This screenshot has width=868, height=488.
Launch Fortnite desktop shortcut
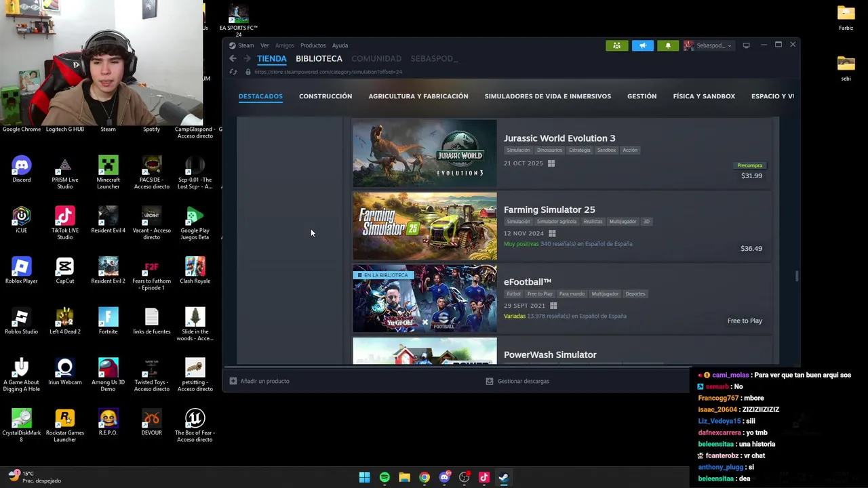click(x=108, y=321)
